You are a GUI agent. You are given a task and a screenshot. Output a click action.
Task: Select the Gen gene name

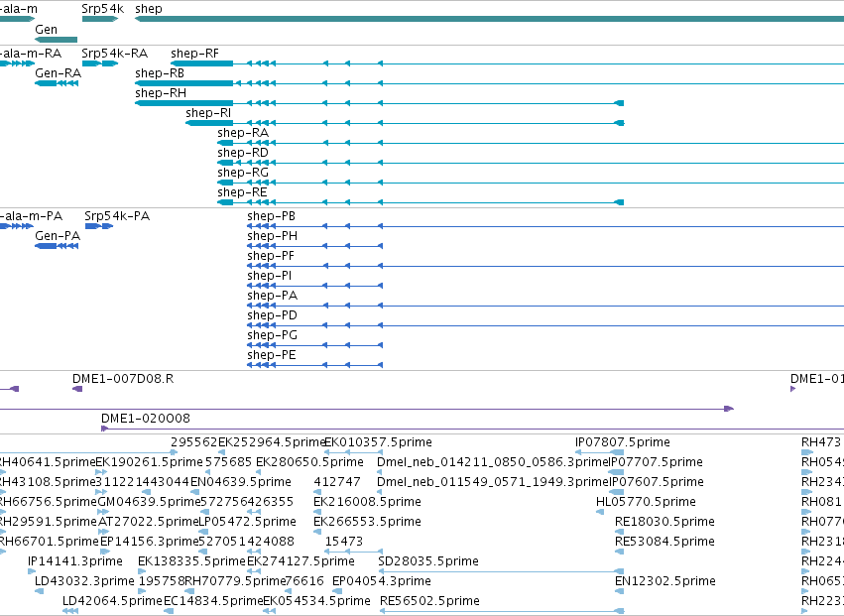pyautogui.click(x=46, y=30)
